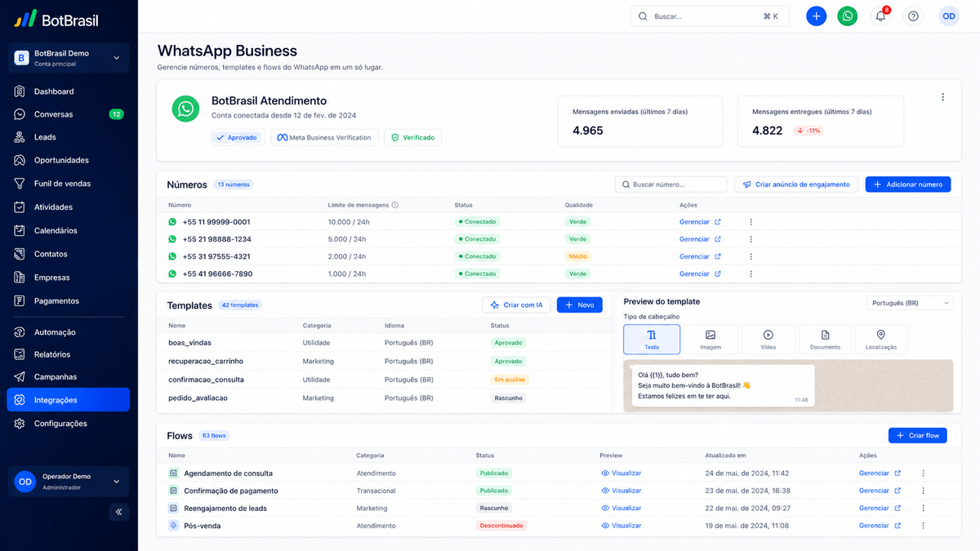The height and width of the screenshot is (551, 980).
Task: Open Português (BR) language dropdown
Action: pos(910,303)
